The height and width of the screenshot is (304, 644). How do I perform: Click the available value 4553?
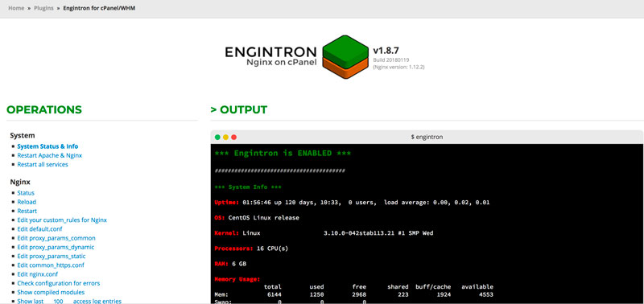point(486,294)
